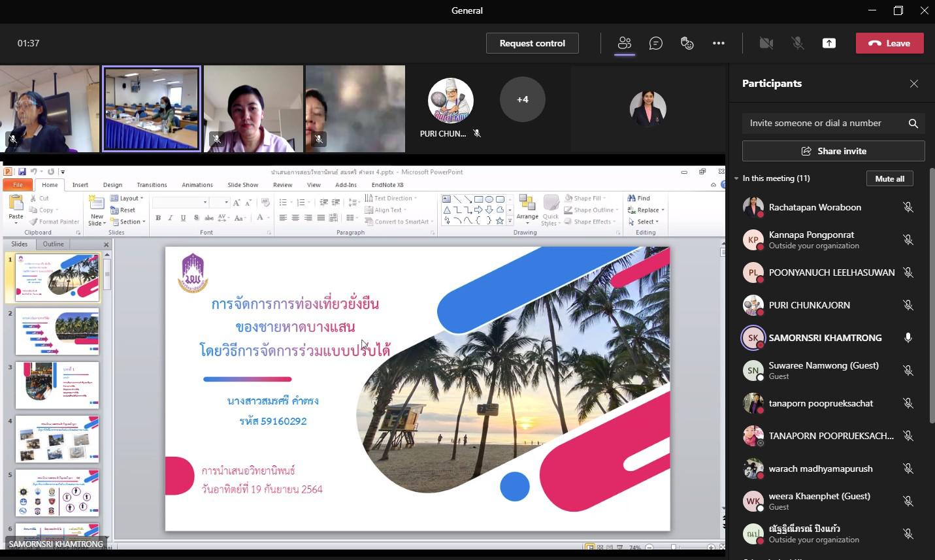The height and width of the screenshot is (560, 935).
Task: Open the Shape Outline dropdown
Action: click(591, 210)
